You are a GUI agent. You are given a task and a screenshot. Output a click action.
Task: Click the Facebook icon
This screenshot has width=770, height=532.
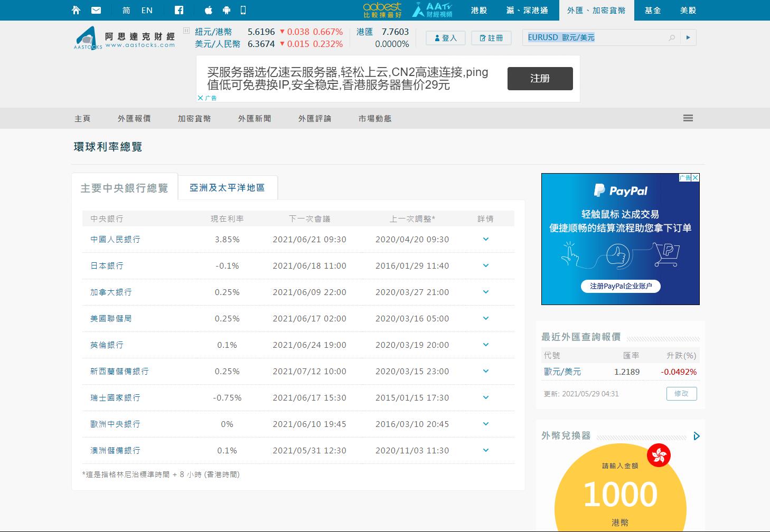coord(179,10)
